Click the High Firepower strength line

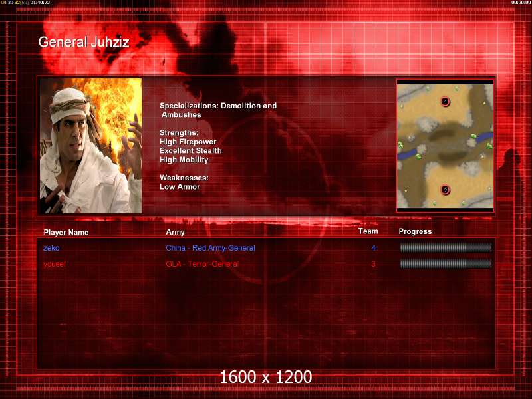point(188,142)
